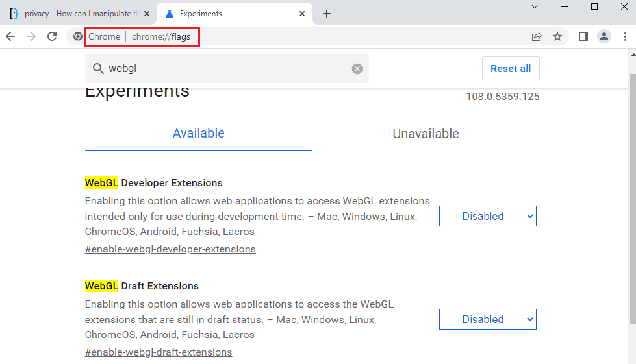The width and height of the screenshot is (636, 364).
Task: Focus the flags search field
Action: 227,68
